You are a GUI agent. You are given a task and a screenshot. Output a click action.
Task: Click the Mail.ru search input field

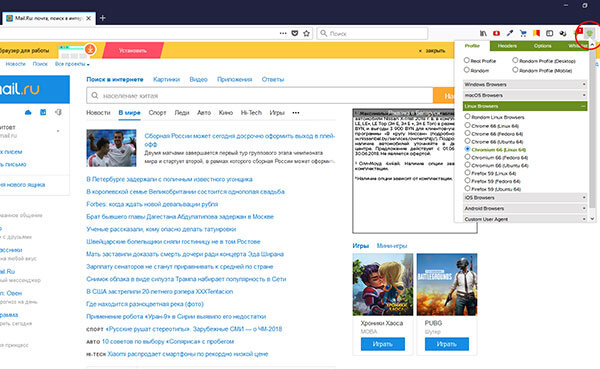[260, 95]
